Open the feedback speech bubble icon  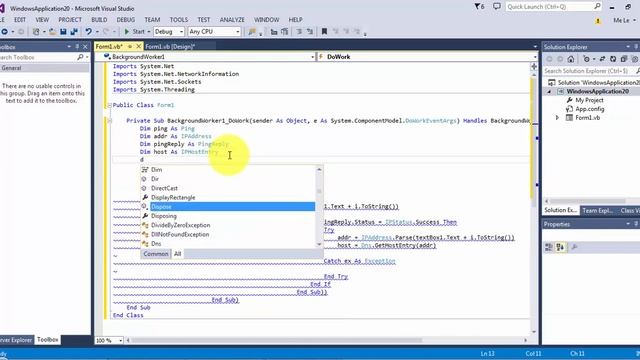497,7
